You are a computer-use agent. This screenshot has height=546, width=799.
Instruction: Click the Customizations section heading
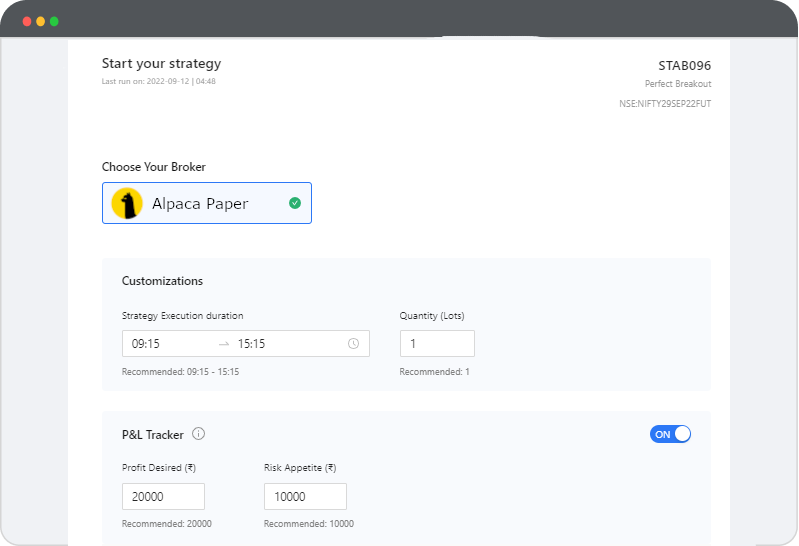(x=162, y=281)
